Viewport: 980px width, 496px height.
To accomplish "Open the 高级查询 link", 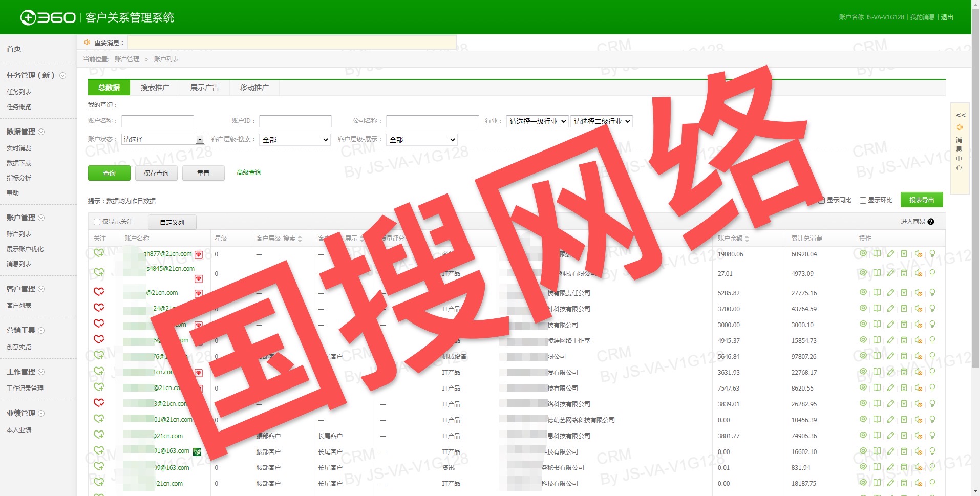I will click(x=249, y=172).
